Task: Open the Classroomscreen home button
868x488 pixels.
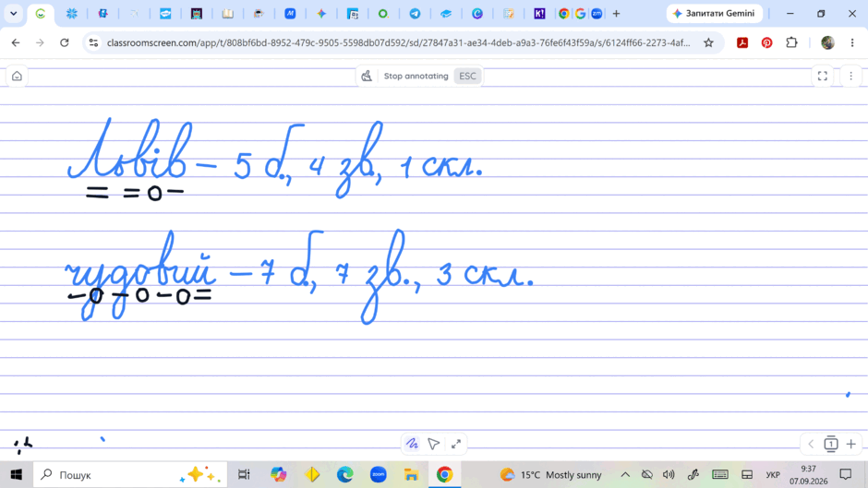Action: 17,77
